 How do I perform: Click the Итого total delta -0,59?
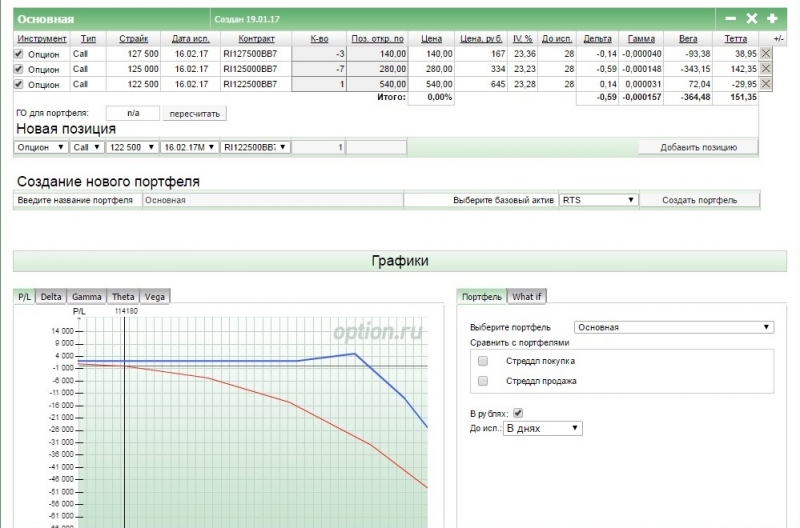[607, 97]
